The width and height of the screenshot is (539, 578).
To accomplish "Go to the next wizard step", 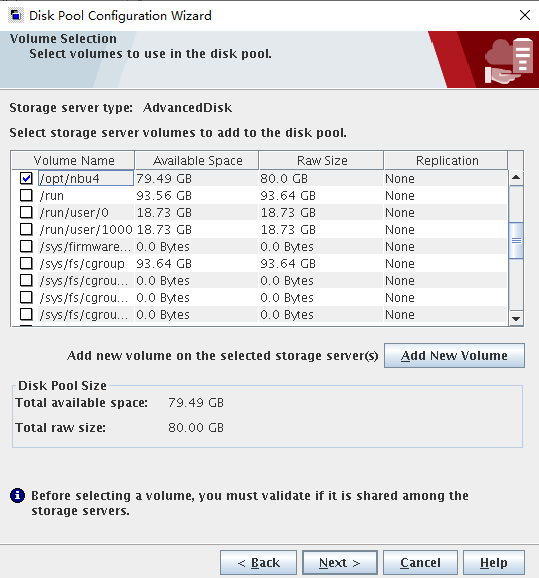I will (x=340, y=563).
